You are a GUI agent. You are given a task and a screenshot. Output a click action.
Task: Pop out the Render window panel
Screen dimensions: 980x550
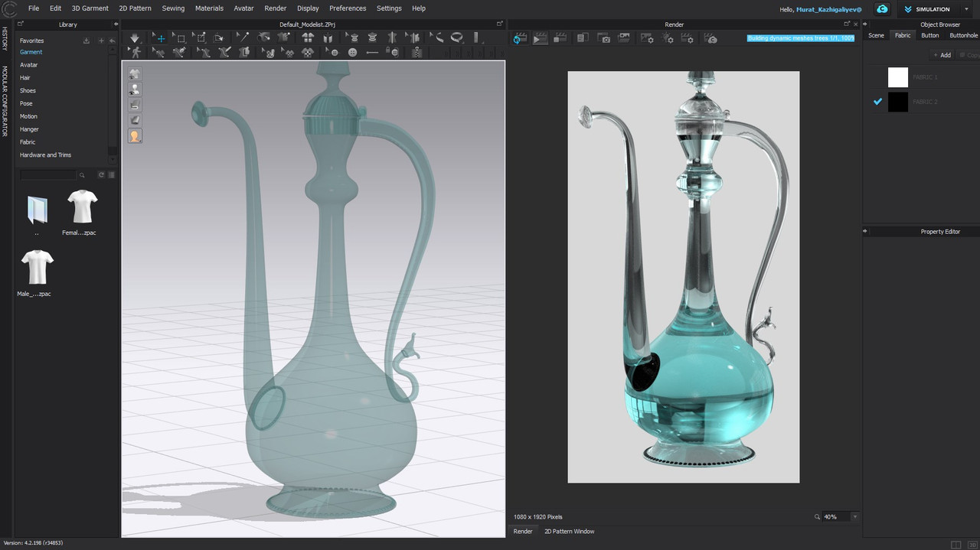[x=848, y=24]
